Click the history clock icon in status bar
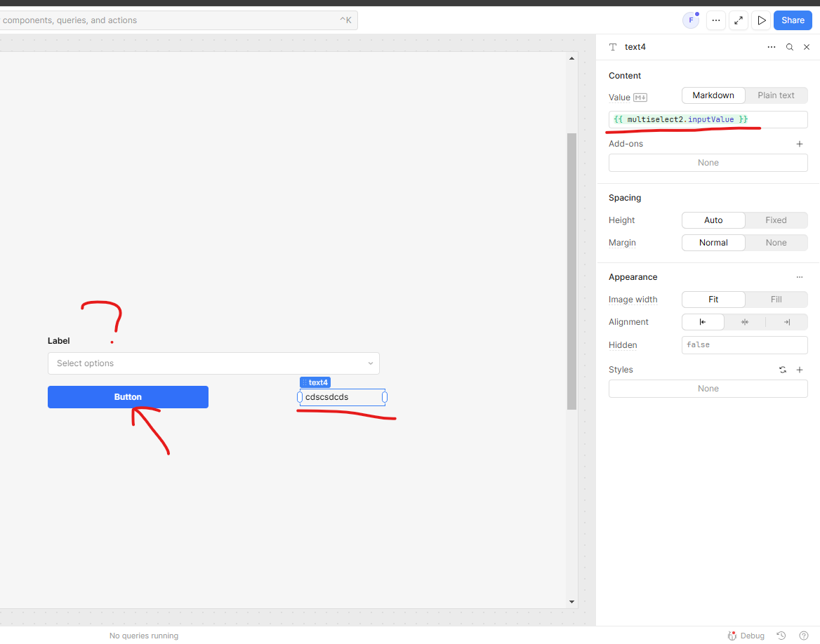This screenshot has width=820, height=644. point(781,636)
